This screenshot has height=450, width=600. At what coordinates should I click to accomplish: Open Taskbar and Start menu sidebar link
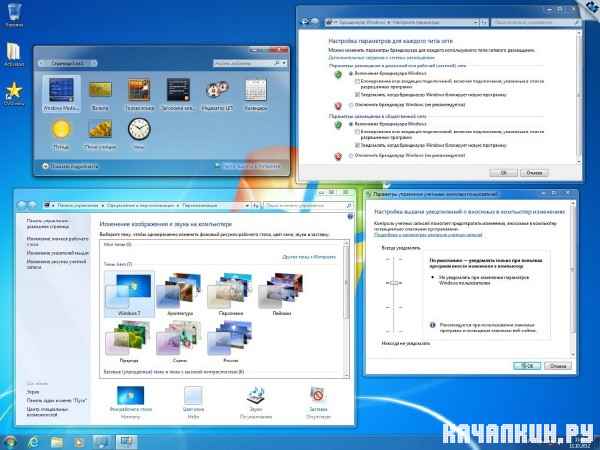click(x=57, y=400)
